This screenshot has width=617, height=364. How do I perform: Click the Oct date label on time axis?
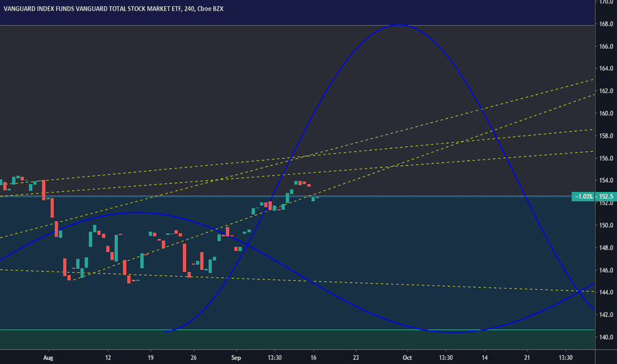click(407, 357)
